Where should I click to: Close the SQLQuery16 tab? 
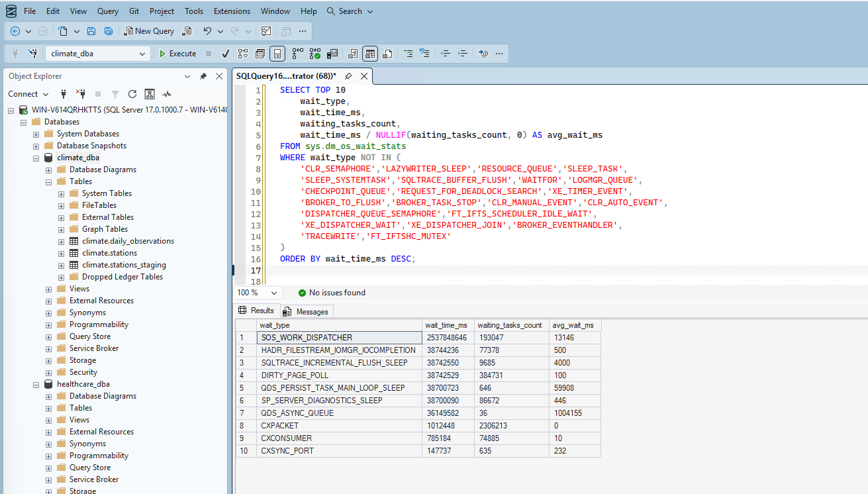(x=363, y=76)
